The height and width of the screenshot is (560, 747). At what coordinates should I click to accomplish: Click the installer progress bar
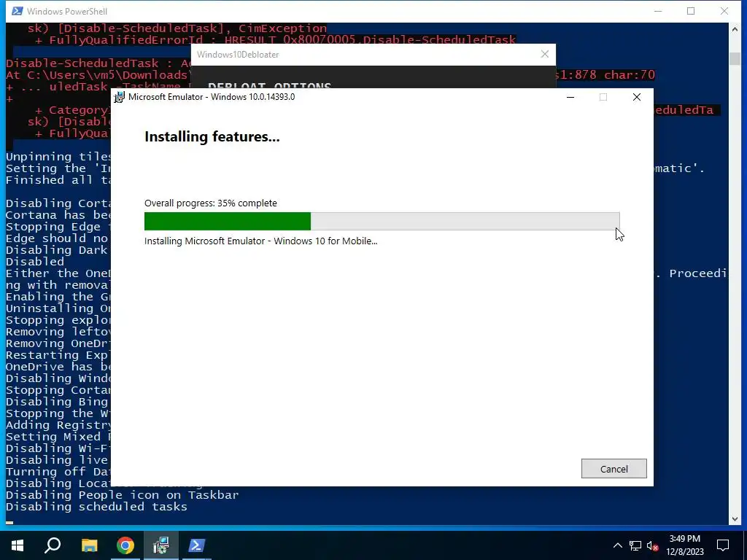tap(382, 222)
